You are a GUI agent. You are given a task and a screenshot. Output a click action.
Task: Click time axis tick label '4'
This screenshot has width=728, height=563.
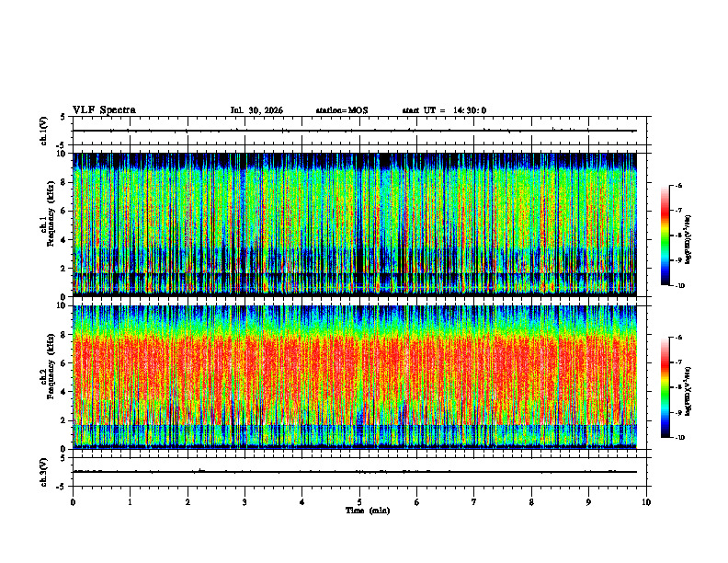(302, 502)
